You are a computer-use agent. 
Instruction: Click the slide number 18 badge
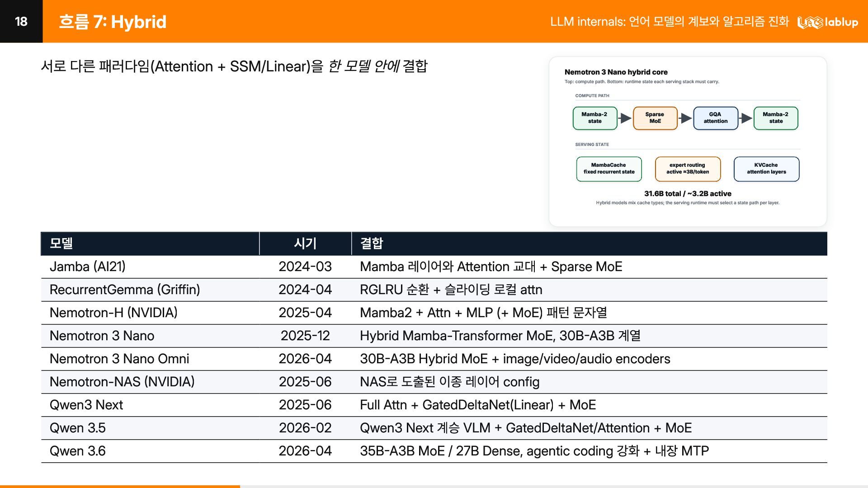click(21, 21)
